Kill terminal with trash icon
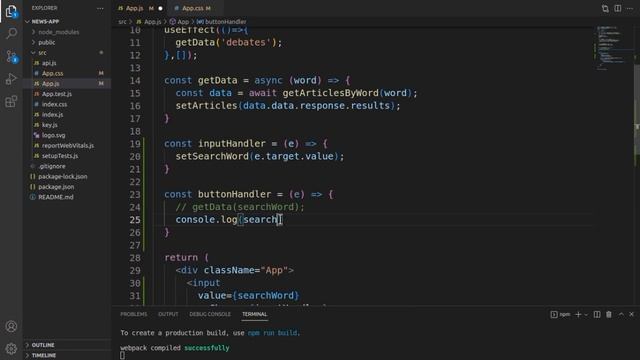640x360 pixels. 609,314
